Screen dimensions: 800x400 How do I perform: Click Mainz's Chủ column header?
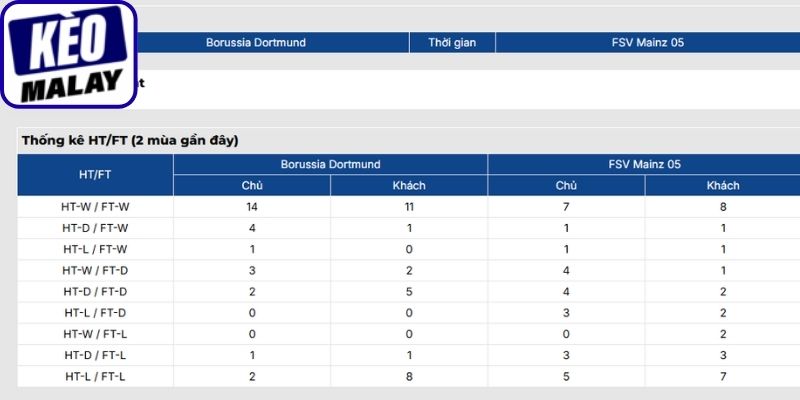(x=566, y=186)
